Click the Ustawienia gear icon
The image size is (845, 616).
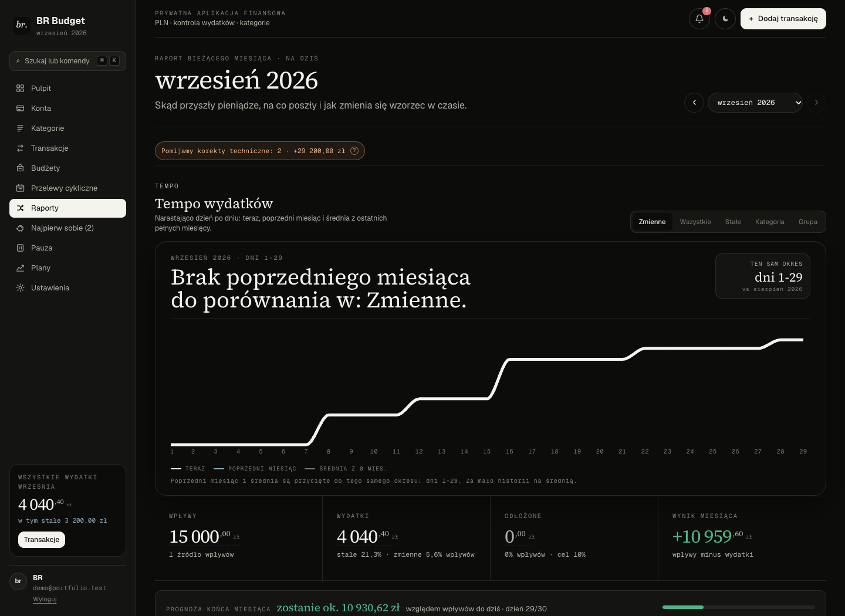click(20, 288)
